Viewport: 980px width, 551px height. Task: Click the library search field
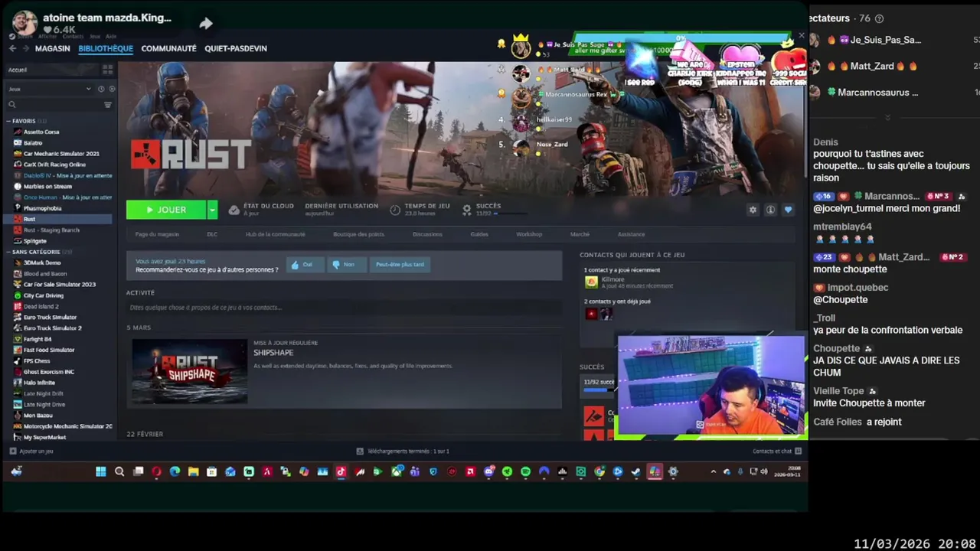point(54,105)
